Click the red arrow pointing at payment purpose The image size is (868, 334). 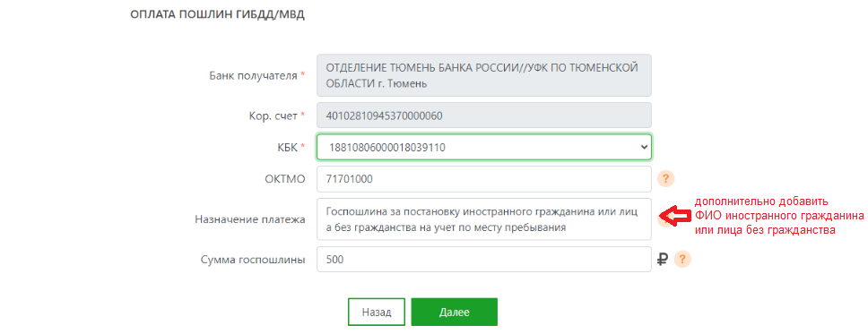(x=675, y=217)
